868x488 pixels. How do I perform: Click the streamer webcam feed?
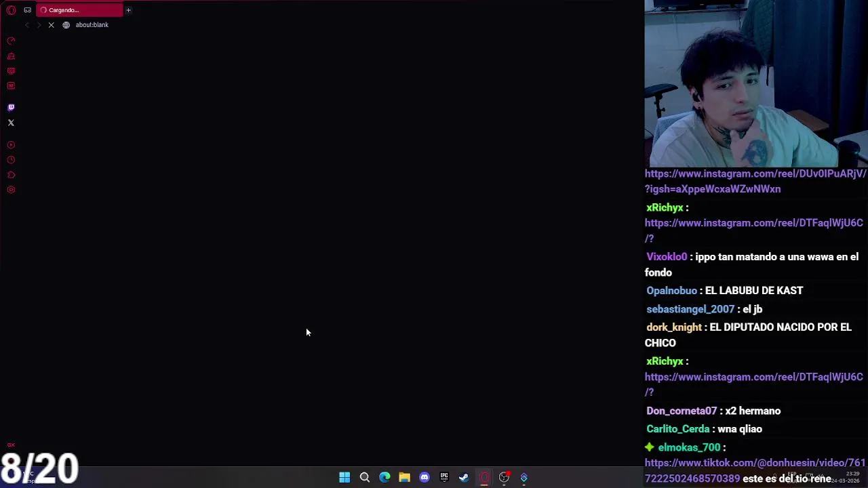(756, 83)
